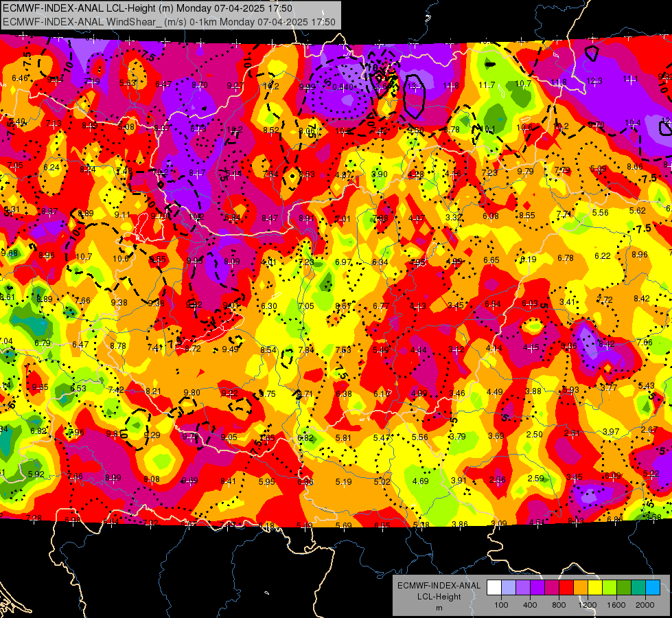Click the WindShear 0-1km title line
This screenshot has width=672, height=618.
(x=169, y=22)
